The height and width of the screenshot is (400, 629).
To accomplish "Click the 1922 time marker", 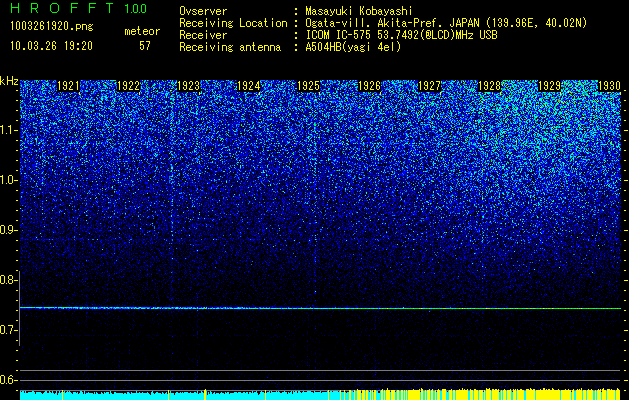I will [128, 85].
